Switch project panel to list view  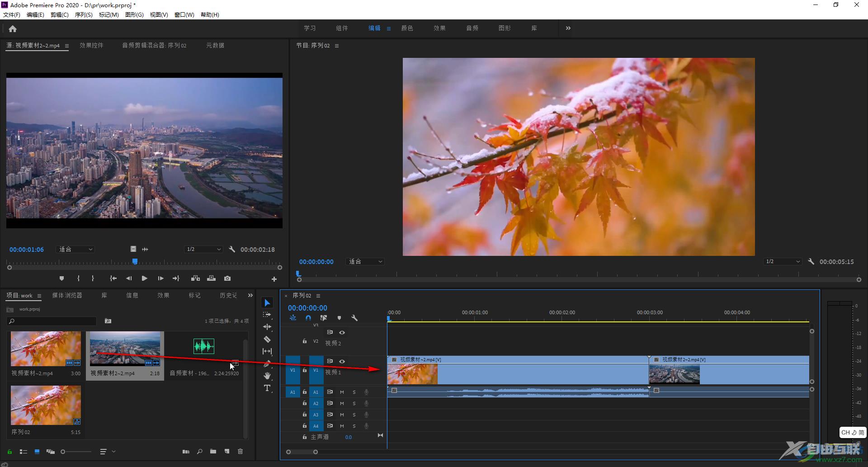[x=24, y=451]
